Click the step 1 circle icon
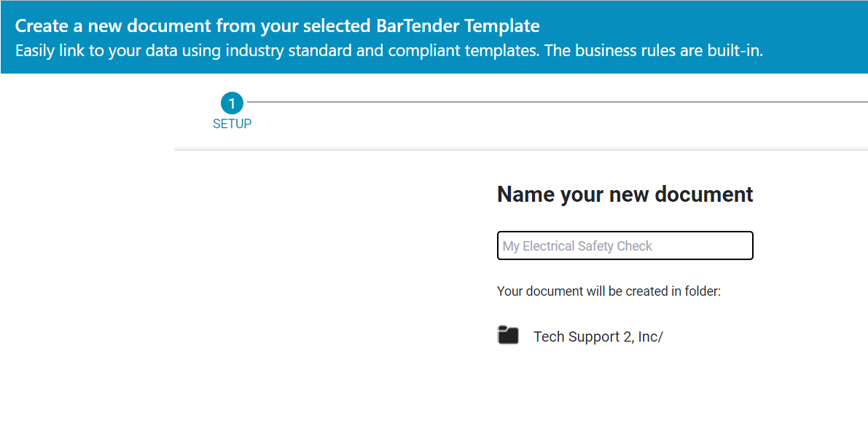Viewport: 868px width, 448px height. coord(232,103)
